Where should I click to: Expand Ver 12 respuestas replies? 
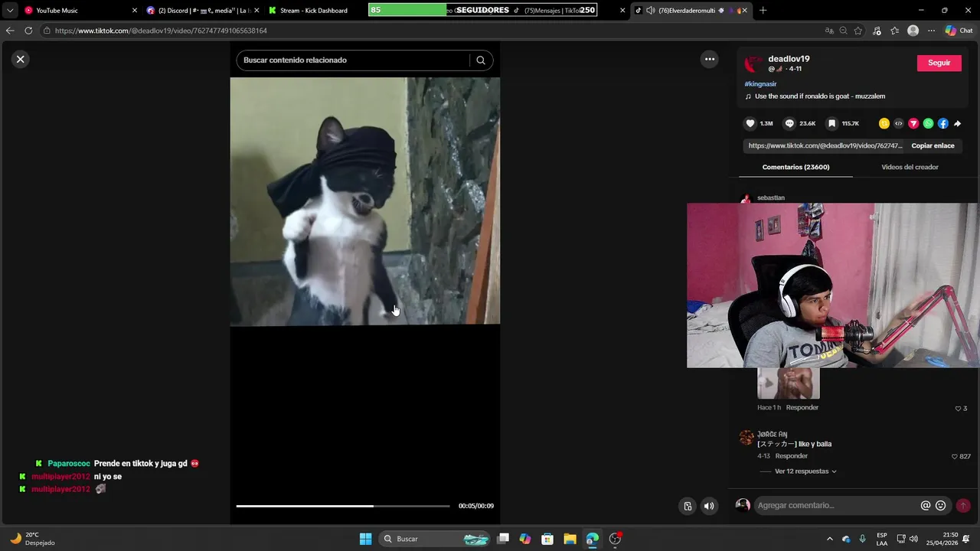point(805,471)
